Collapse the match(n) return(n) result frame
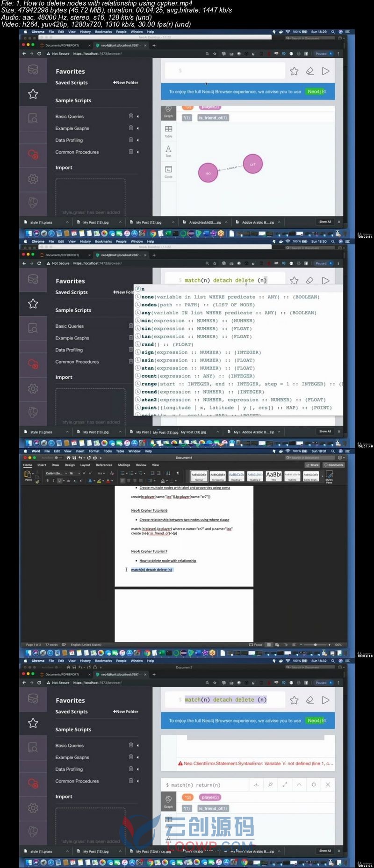Screen dimensions: 374x868 (x=299, y=785)
